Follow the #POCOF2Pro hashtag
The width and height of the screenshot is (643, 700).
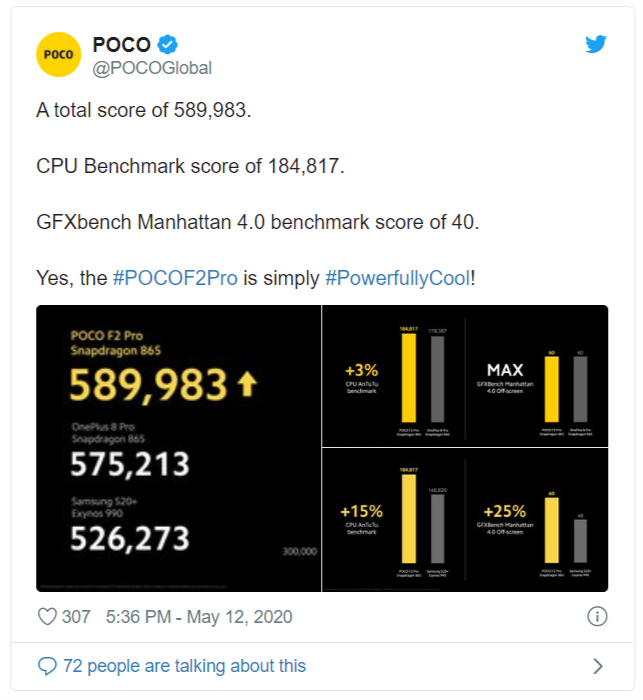click(175, 278)
